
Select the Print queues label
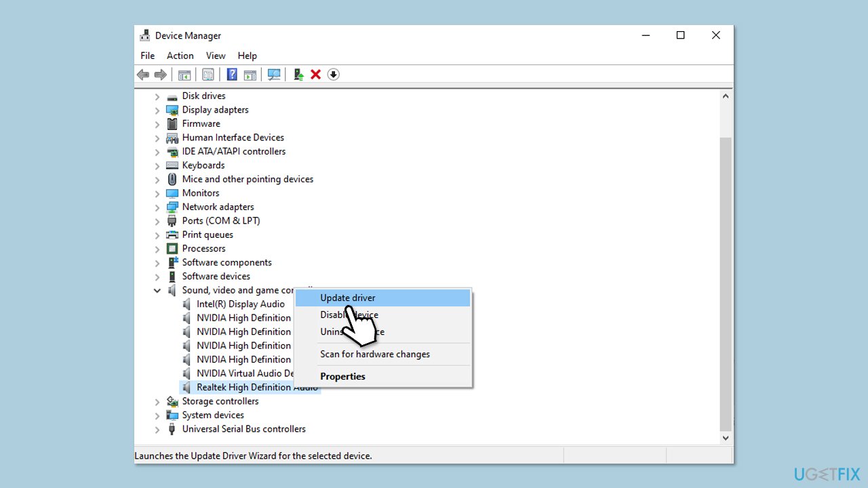pyautogui.click(x=208, y=235)
